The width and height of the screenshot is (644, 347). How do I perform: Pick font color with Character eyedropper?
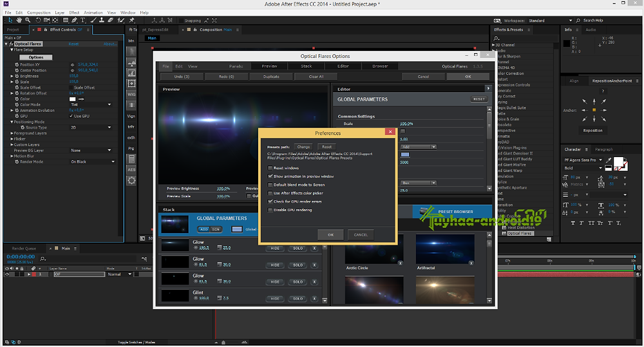click(609, 160)
